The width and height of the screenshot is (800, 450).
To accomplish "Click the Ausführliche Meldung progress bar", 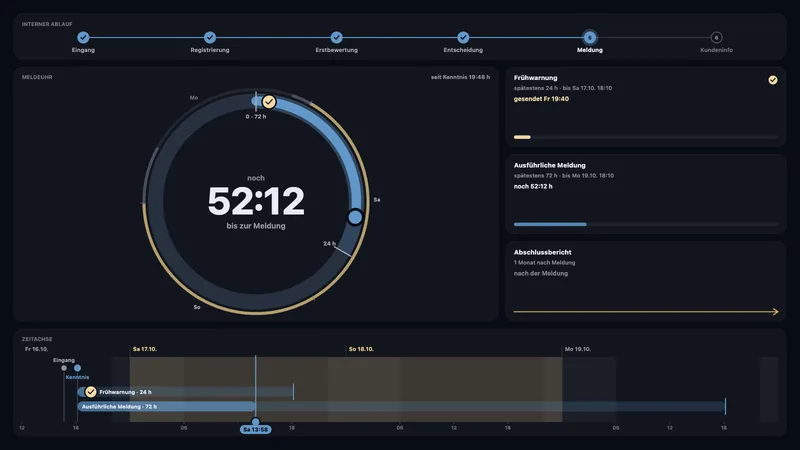I will pyautogui.click(x=645, y=224).
